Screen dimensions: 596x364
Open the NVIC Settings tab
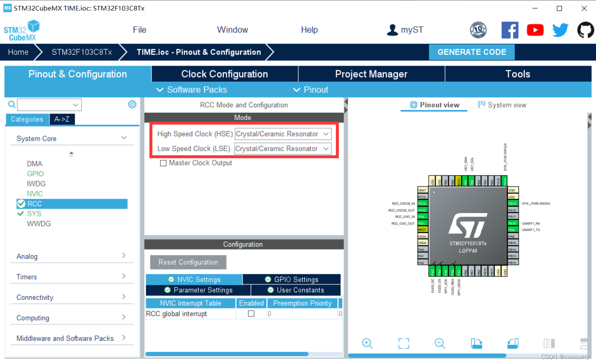(194, 279)
